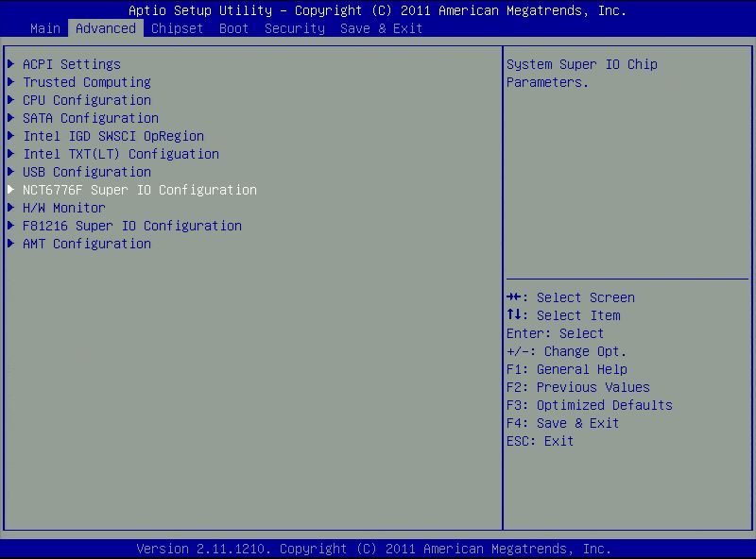Open the AMT Configuration submenu
This screenshot has width=756, height=559.
pos(86,244)
